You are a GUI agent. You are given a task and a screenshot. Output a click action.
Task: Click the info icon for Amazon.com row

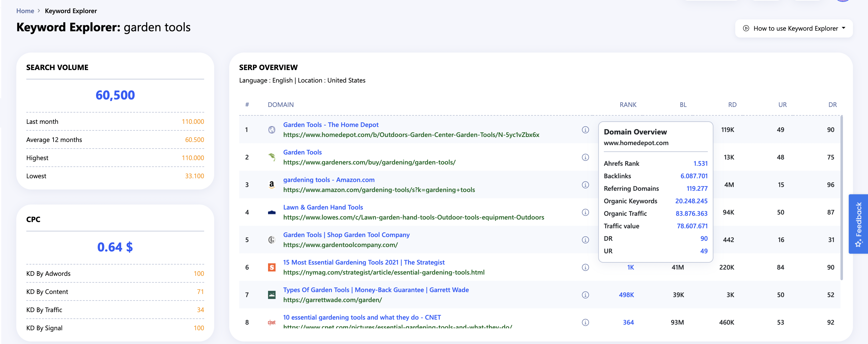[585, 185]
